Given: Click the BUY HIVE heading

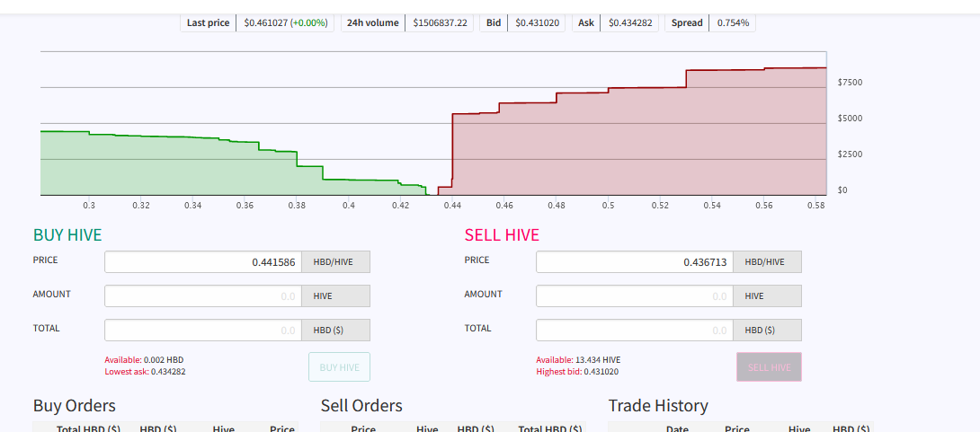Looking at the screenshot, I should (67, 234).
